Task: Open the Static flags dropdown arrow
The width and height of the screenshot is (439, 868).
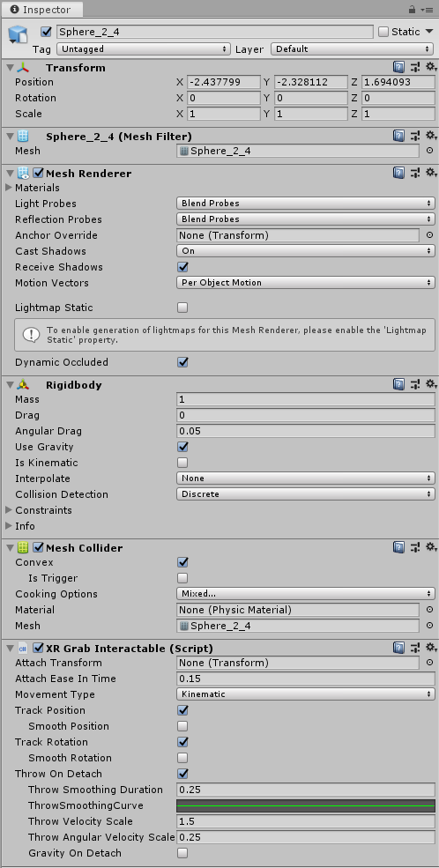Action: (x=429, y=32)
